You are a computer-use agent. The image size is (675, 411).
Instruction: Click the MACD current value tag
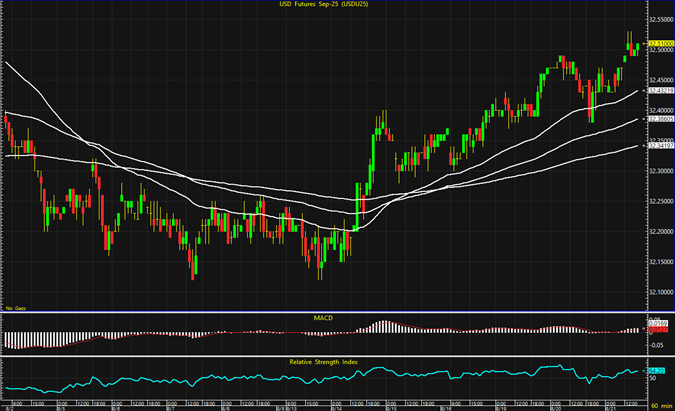(658, 324)
